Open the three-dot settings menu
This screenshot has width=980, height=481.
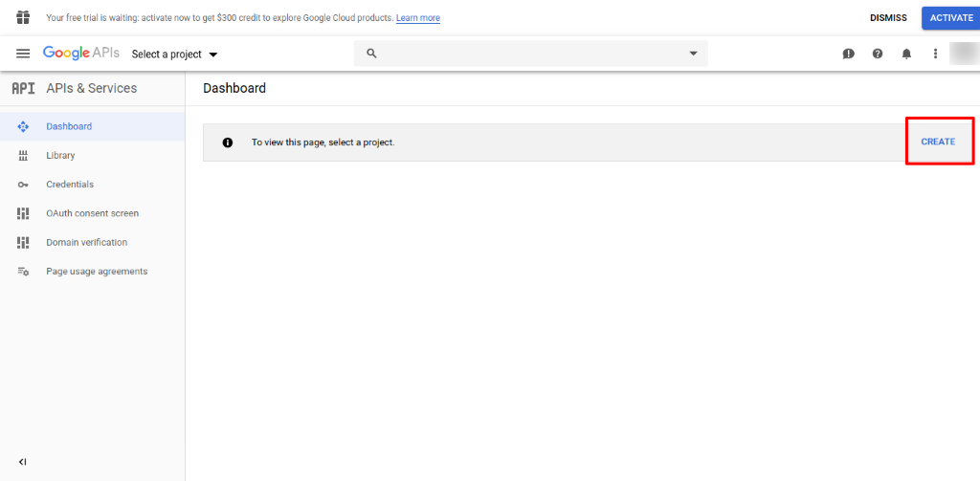click(x=935, y=54)
